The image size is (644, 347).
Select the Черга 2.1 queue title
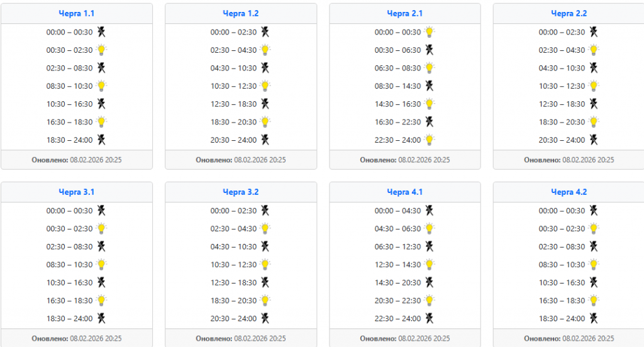click(404, 13)
